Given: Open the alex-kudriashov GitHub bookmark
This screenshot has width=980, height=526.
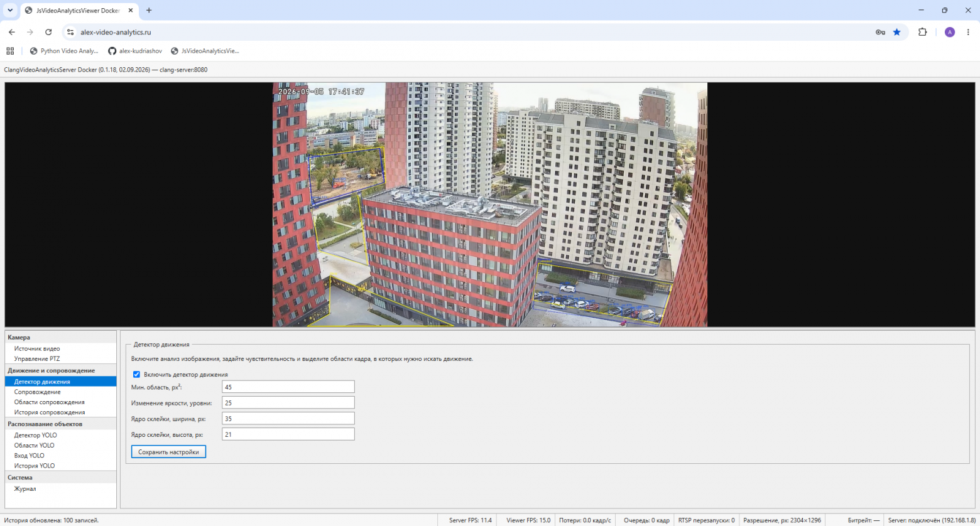Looking at the screenshot, I should click(135, 51).
